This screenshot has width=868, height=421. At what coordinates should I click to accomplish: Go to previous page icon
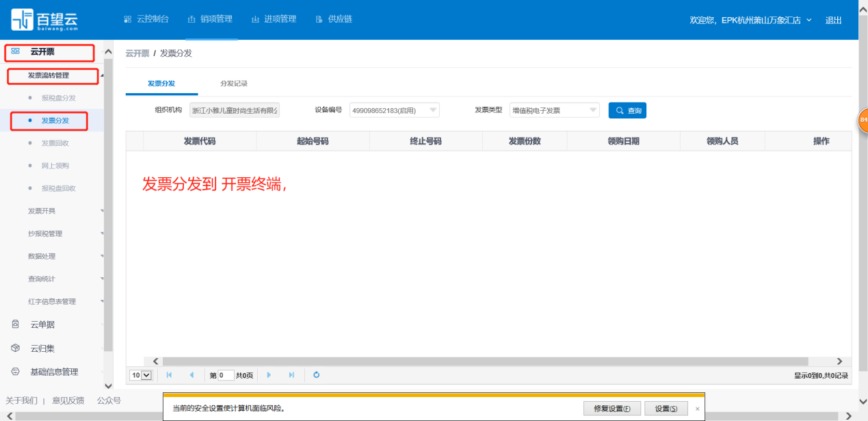pos(192,375)
